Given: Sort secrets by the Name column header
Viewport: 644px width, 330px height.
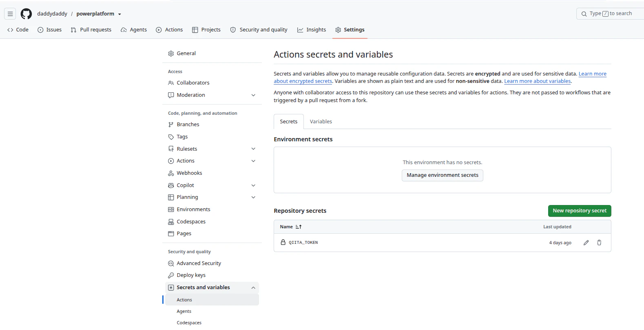Looking at the screenshot, I should 291,227.
